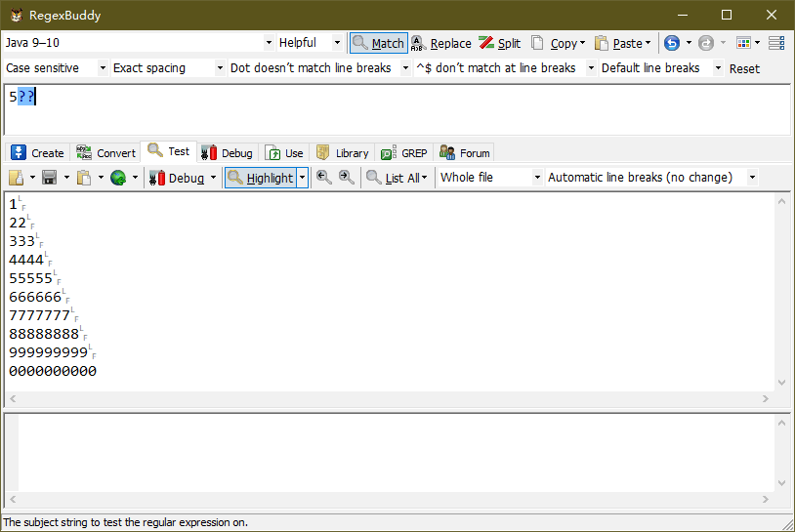Click the Paste regex button
This screenshot has height=532, width=795.
[622, 43]
